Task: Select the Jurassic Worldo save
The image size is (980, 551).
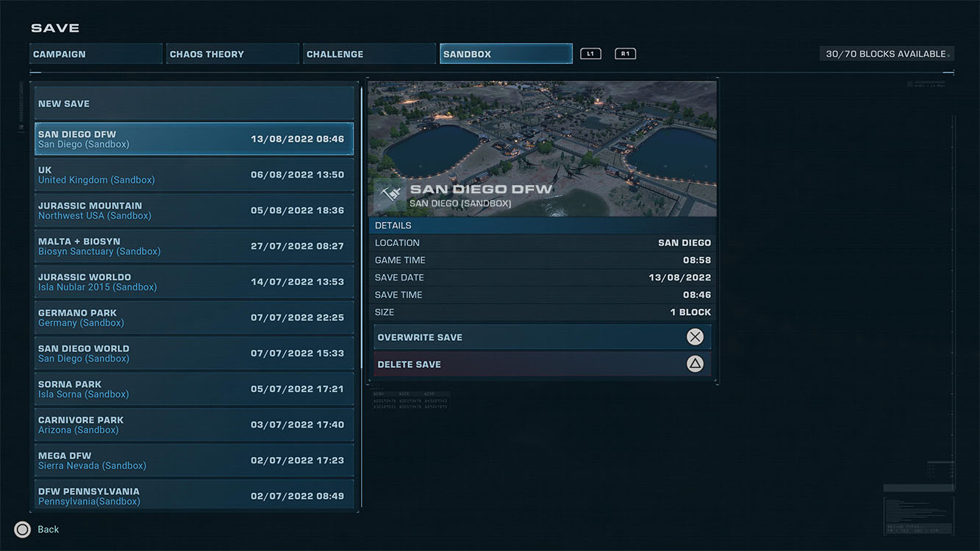Action: pos(194,282)
